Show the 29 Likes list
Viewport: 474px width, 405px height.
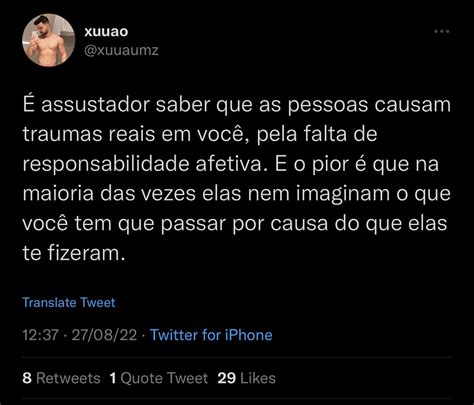point(247,378)
